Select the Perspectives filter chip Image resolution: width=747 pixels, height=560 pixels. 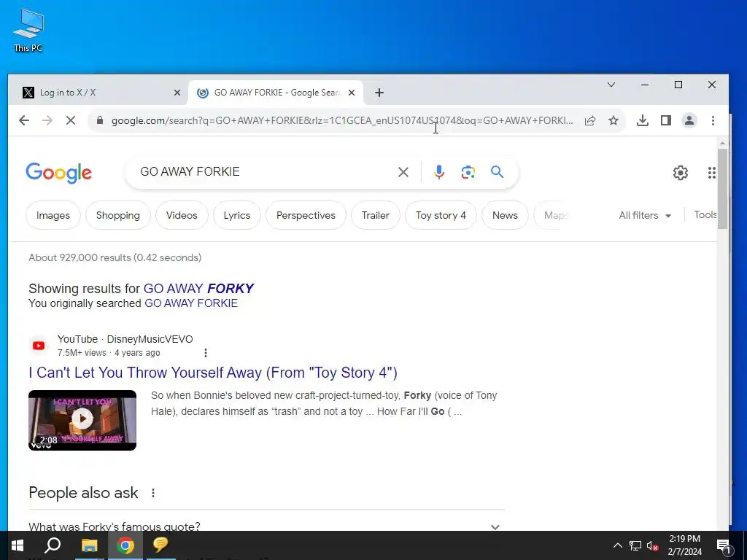pos(306,215)
